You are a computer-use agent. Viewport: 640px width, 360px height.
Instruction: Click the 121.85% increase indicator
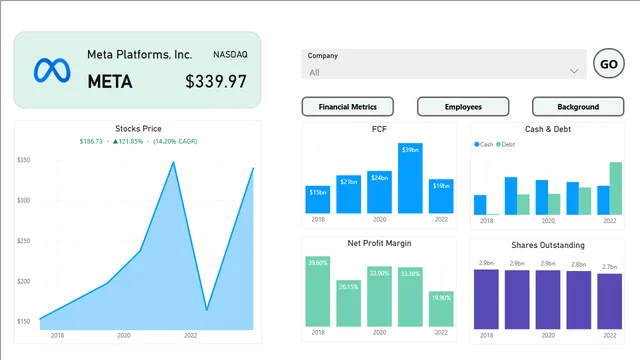tap(128, 141)
